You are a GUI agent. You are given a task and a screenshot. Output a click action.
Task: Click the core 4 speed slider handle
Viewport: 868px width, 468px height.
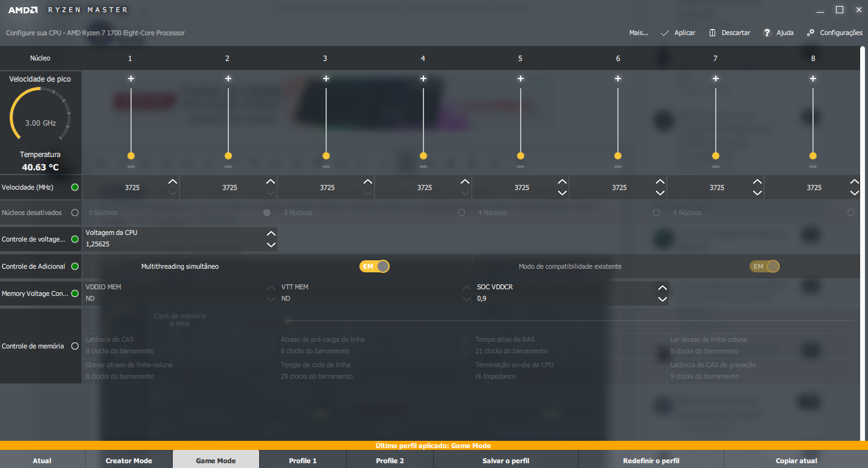[423, 155]
